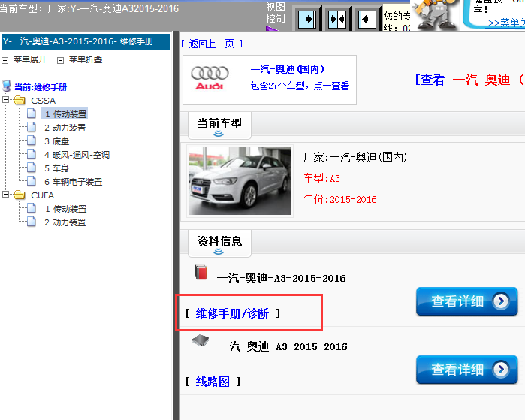The width and height of the screenshot is (525, 420).
Task: Open the 5 车身 tree entry
Action: (x=56, y=168)
